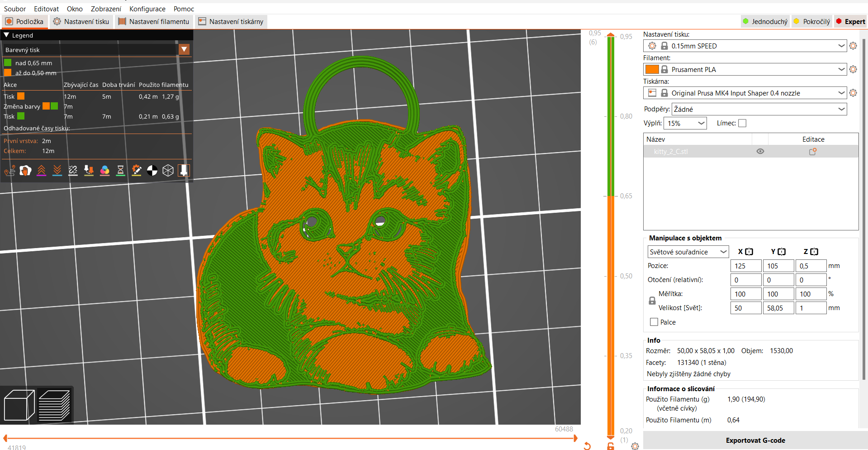868x450 pixels.
Task: Open the Original Prusa MK4 printer dropdown
Action: pos(745,93)
